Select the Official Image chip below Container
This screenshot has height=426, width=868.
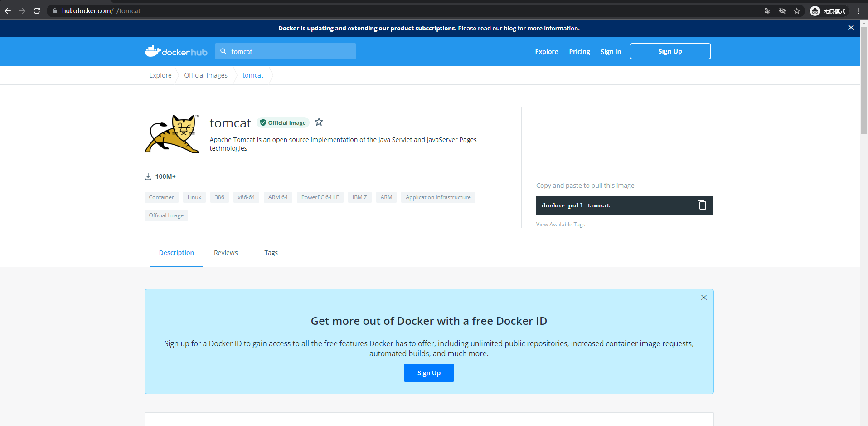point(166,215)
